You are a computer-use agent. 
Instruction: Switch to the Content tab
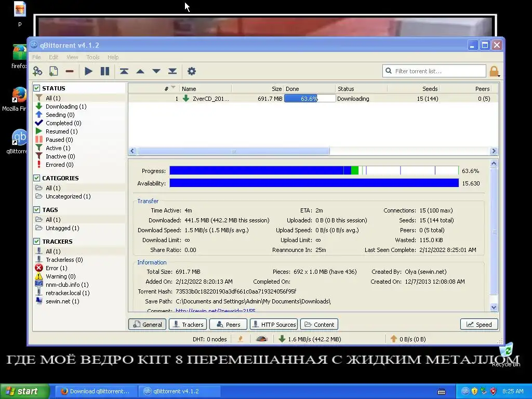pyautogui.click(x=320, y=324)
